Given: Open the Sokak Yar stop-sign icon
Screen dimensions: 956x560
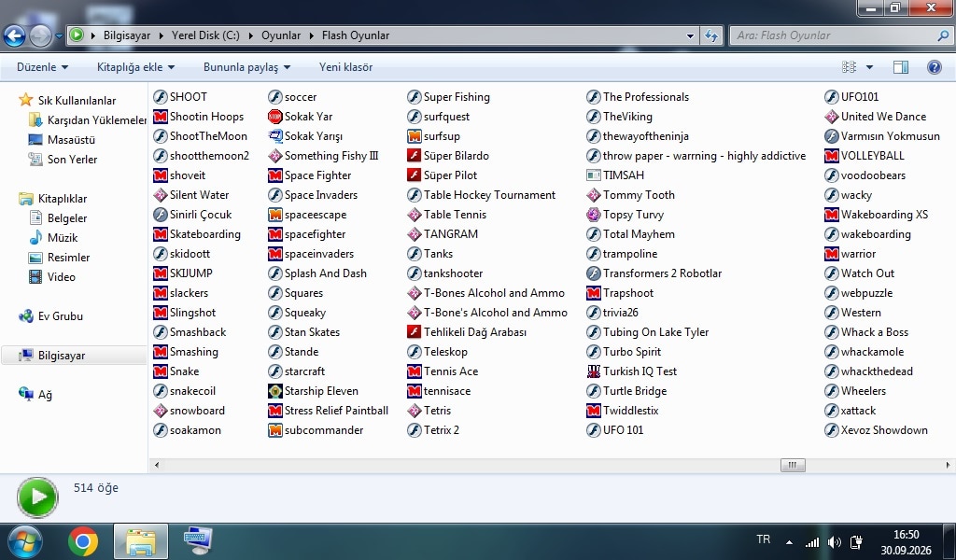Looking at the screenshot, I should coord(275,117).
